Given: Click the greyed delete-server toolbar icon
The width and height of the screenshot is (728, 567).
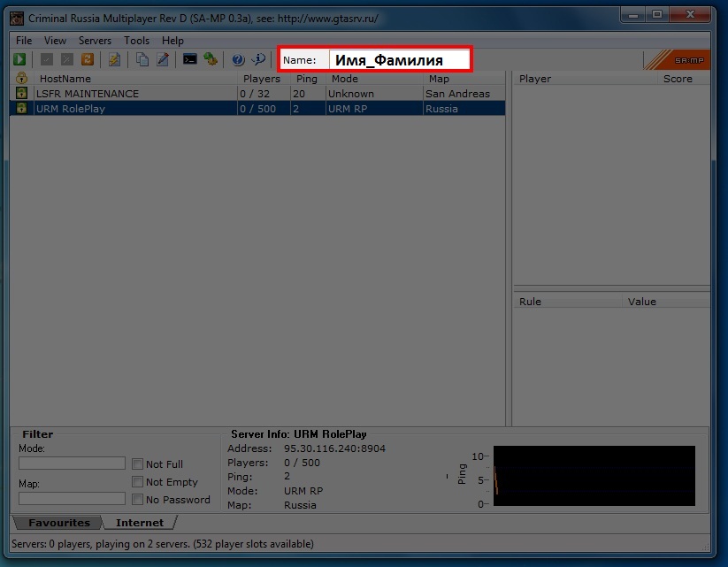Looking at the screenshot, I should click(67, 59).
